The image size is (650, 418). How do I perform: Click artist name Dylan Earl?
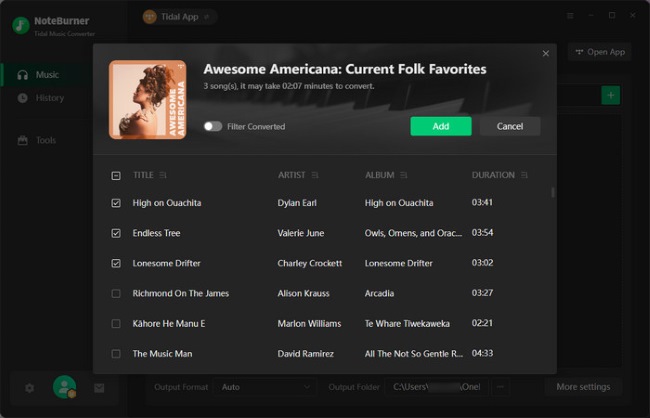coord(297,203)
